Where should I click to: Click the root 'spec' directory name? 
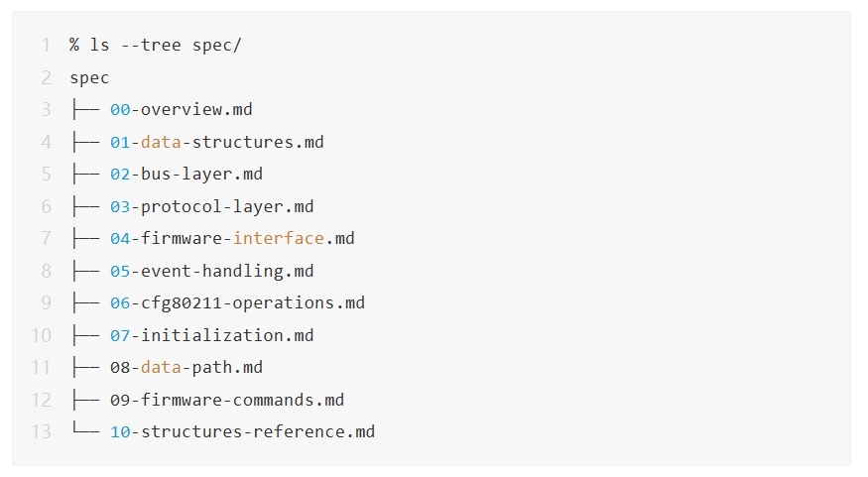89,77
